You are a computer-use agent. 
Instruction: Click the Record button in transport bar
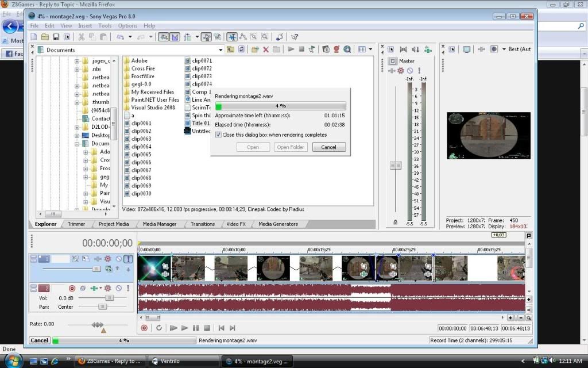[144, 328]
